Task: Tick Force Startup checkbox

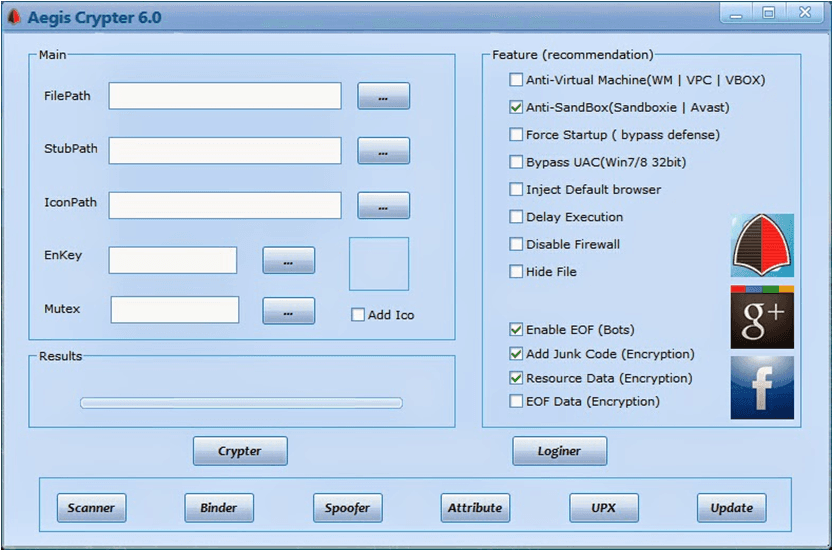Action: point(516,134)
